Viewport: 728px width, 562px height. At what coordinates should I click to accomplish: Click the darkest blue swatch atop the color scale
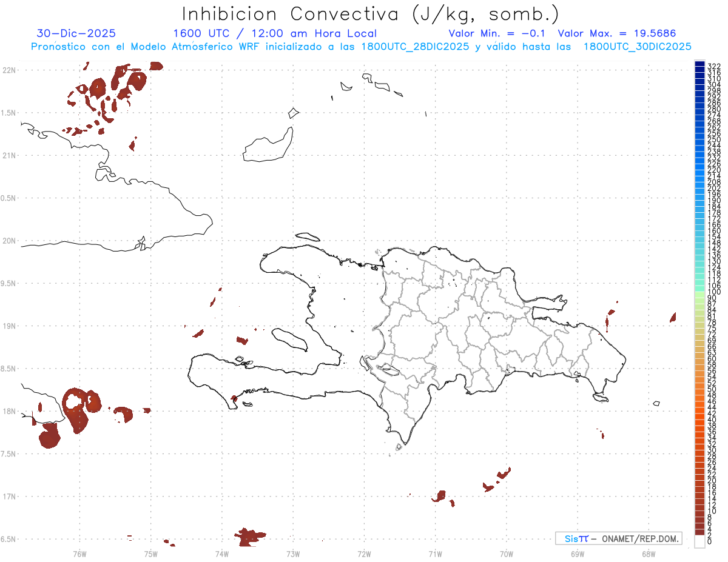699,64
